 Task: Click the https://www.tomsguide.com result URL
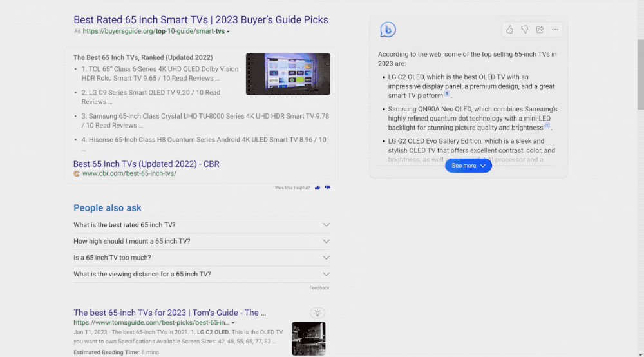point(151,323)
